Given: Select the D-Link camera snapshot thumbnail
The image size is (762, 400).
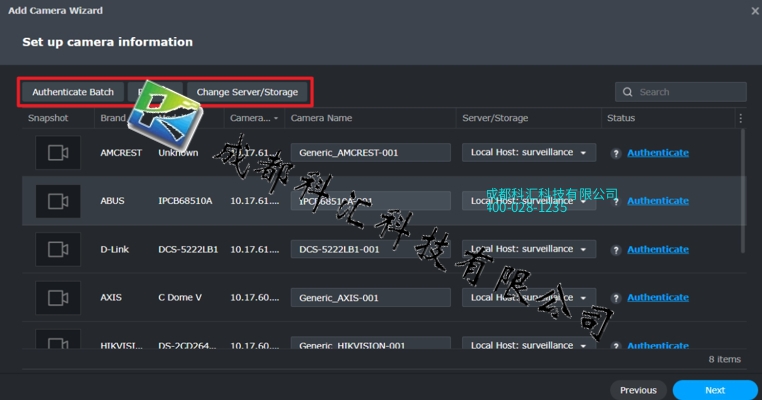Looking at the screenshot, I should click(58, 249).
